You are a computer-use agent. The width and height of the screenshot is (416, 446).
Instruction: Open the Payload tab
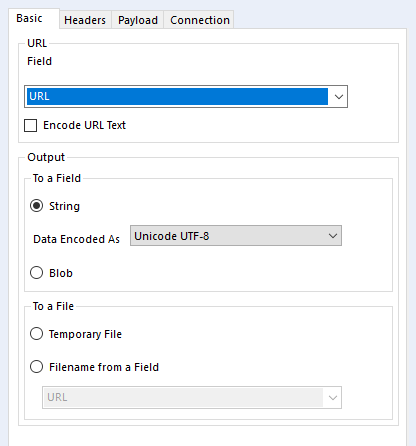pos(138,20)
